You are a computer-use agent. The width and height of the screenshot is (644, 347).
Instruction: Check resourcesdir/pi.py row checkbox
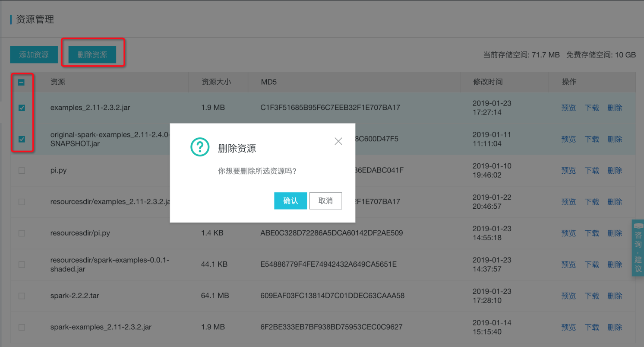22,233
